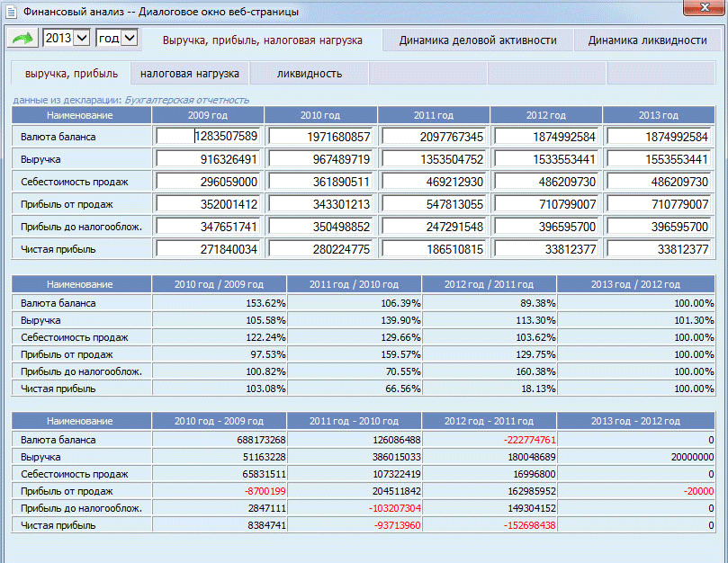The image size is (728, 563).
Task: Edit Валюта баланса field 1971680857
Action: point(320,137)
